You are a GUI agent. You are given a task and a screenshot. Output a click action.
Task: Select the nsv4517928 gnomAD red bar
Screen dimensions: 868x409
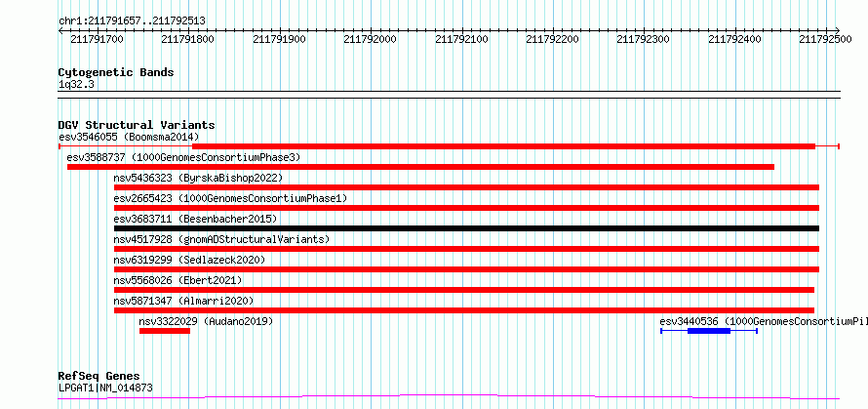466,249
